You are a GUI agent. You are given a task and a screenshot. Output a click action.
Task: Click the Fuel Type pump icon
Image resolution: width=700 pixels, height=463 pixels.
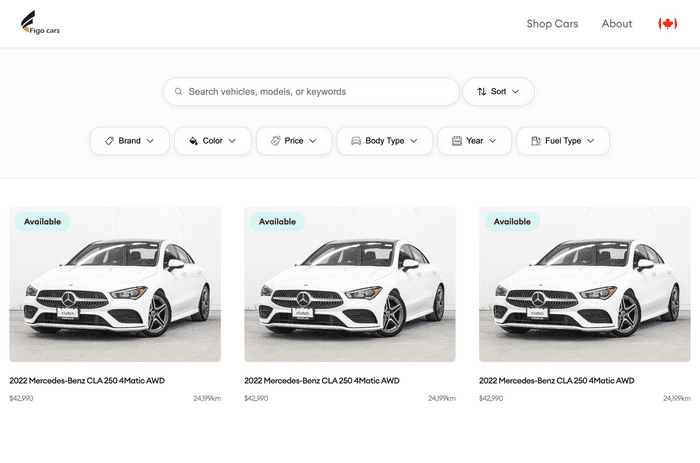pyautogui.click(x=536, y=141)
